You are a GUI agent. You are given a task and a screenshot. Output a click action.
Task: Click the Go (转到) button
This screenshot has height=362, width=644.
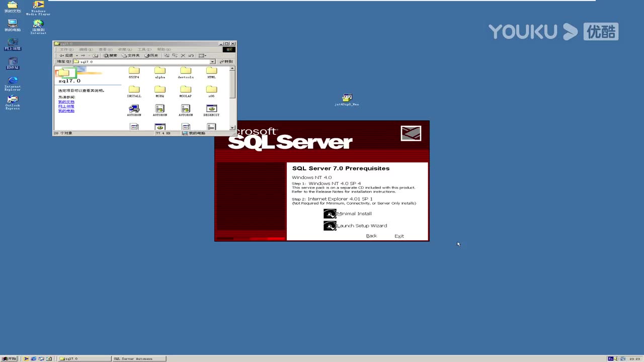[x=226, y=62]
